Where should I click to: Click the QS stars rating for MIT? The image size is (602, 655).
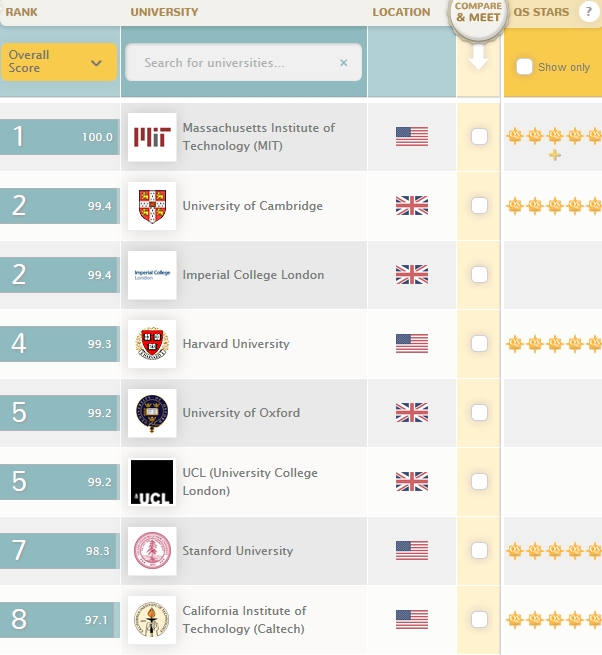point(554,142)
